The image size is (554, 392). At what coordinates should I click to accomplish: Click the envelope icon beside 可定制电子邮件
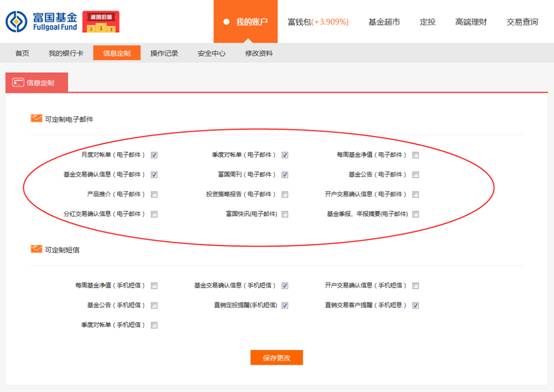click(36, 118)
